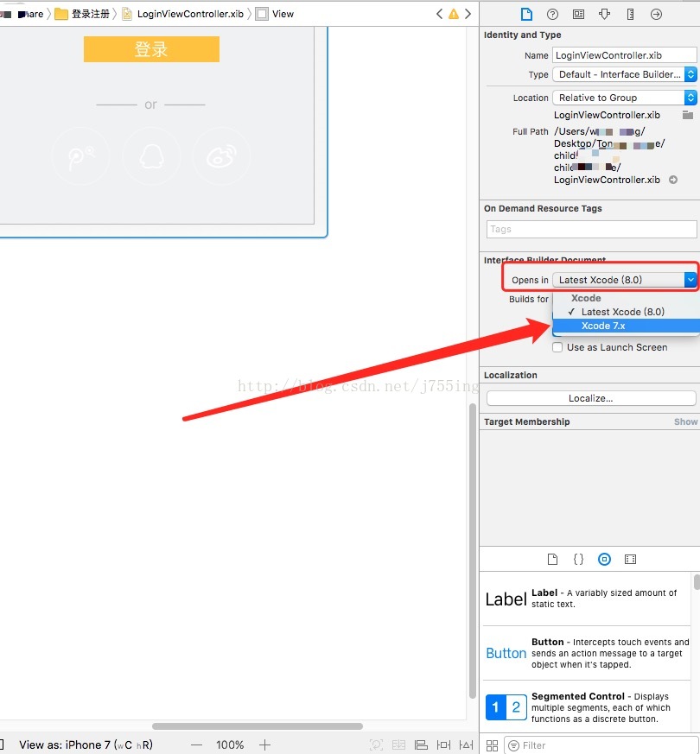
Task: Show the Object library
Action: coord(604,559)
